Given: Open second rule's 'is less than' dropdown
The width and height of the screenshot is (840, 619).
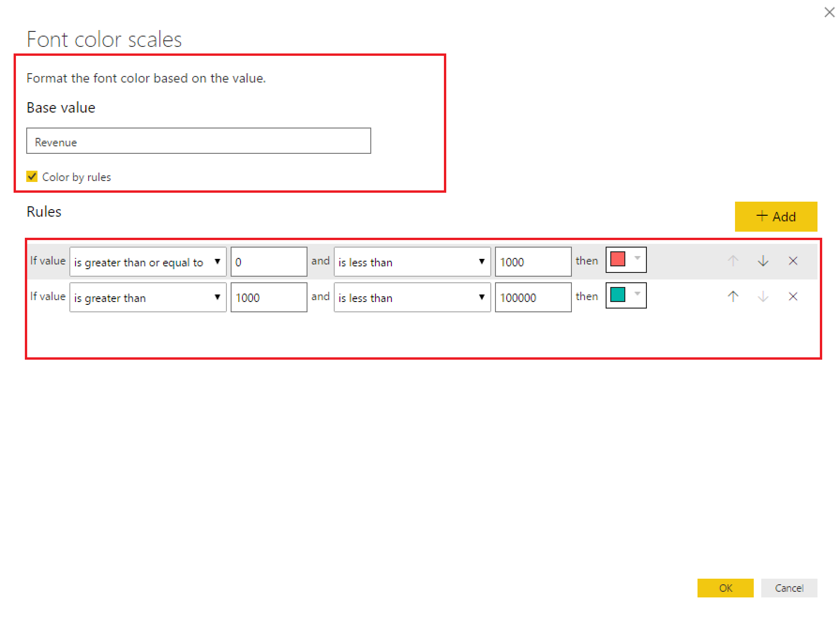Looking at the screenshot, I should point(412,297).
